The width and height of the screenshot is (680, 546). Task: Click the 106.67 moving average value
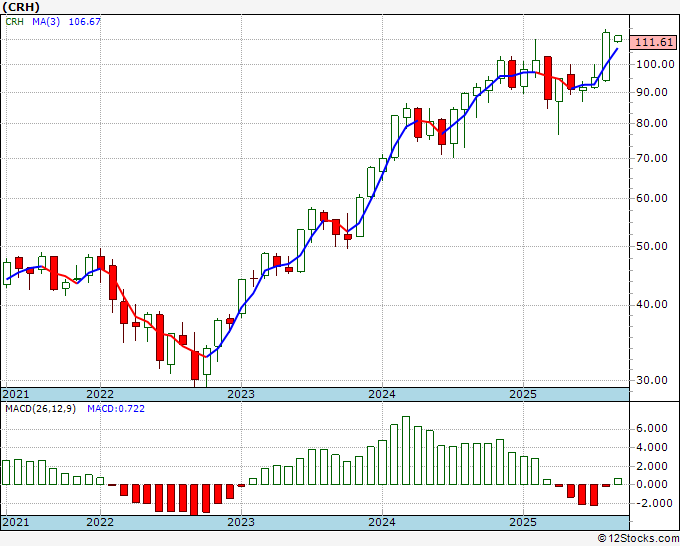[x=85, y=22]
